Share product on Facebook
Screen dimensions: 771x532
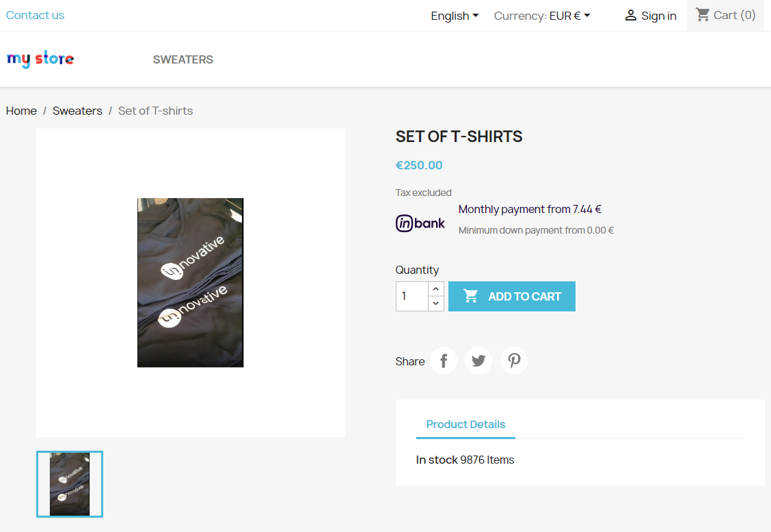point(444,361)
